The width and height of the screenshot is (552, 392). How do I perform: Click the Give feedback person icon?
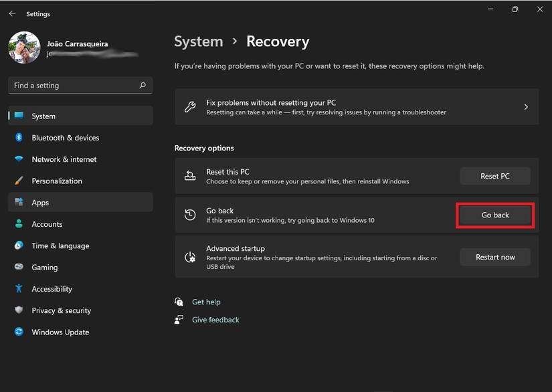(x=179, y=320)
